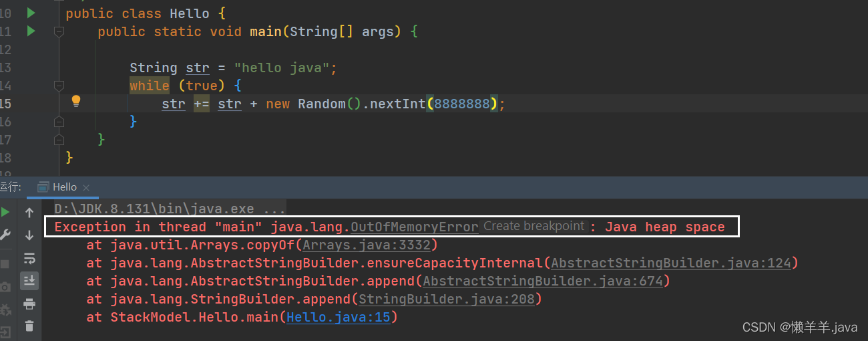Open run configuration wrench icon
This screenshot has width=868, height=341.
click(5, 235)
